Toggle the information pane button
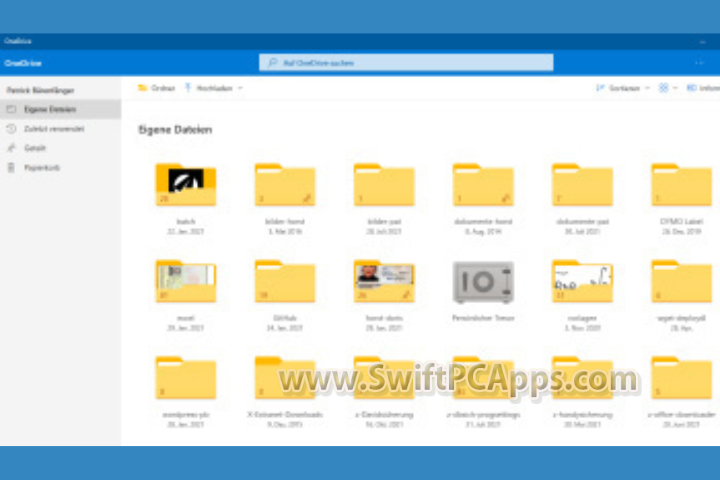720x480 pixels. point(703,88)
